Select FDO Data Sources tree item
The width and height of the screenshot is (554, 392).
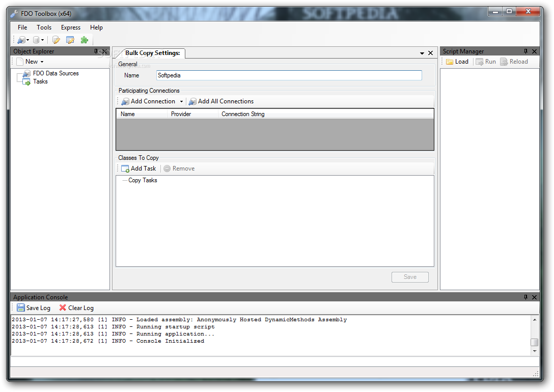tap(56, 73)
